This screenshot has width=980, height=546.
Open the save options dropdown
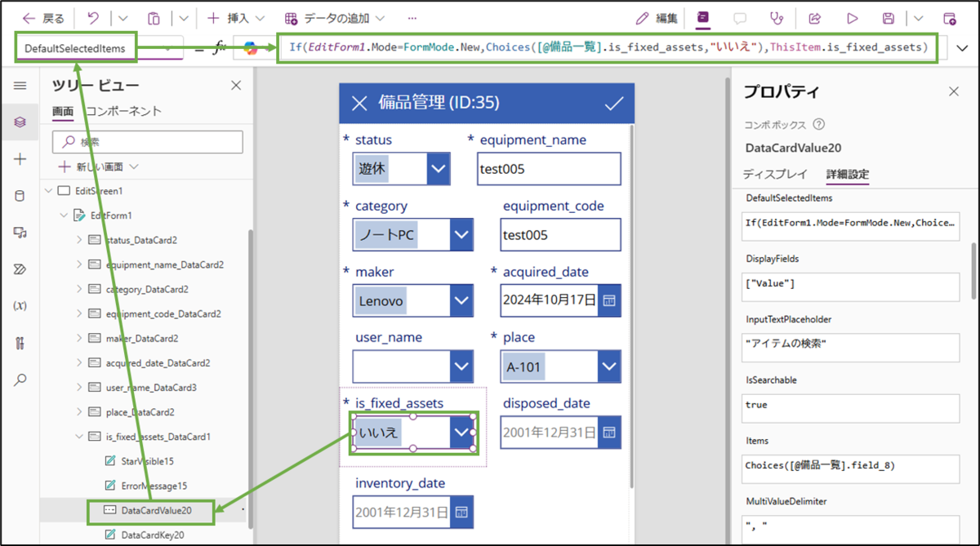(919, 18)
